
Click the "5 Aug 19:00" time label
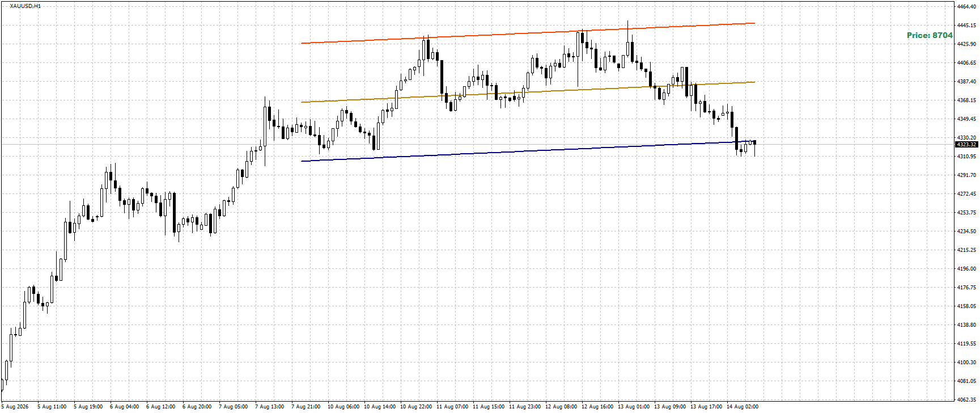(88, 407)
